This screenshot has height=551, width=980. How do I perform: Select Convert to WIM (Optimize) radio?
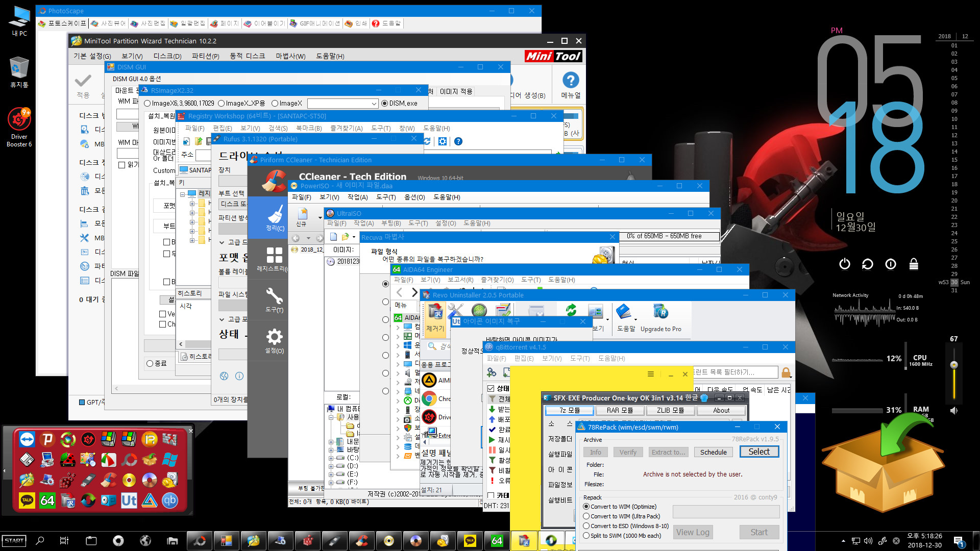[x=586, y=507]
